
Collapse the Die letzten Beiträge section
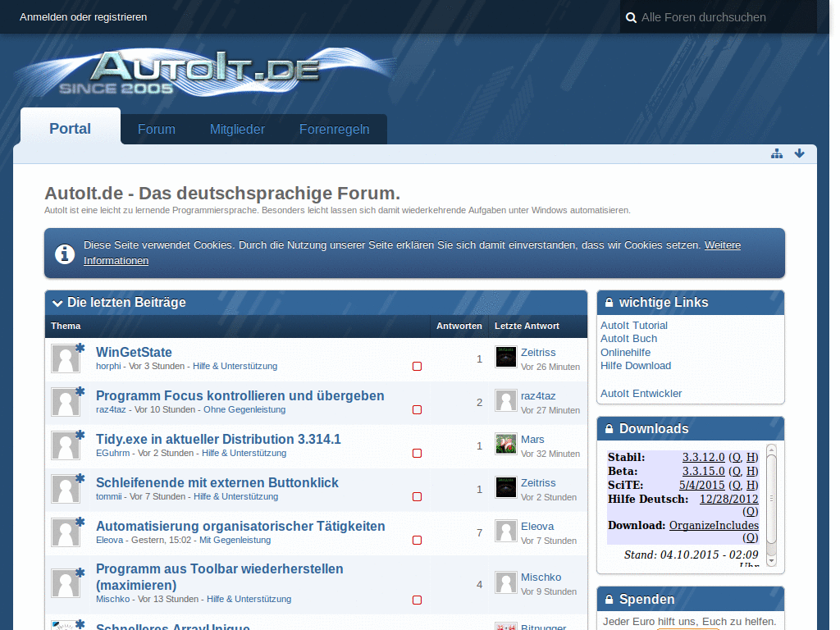click(x=57, y=303)
